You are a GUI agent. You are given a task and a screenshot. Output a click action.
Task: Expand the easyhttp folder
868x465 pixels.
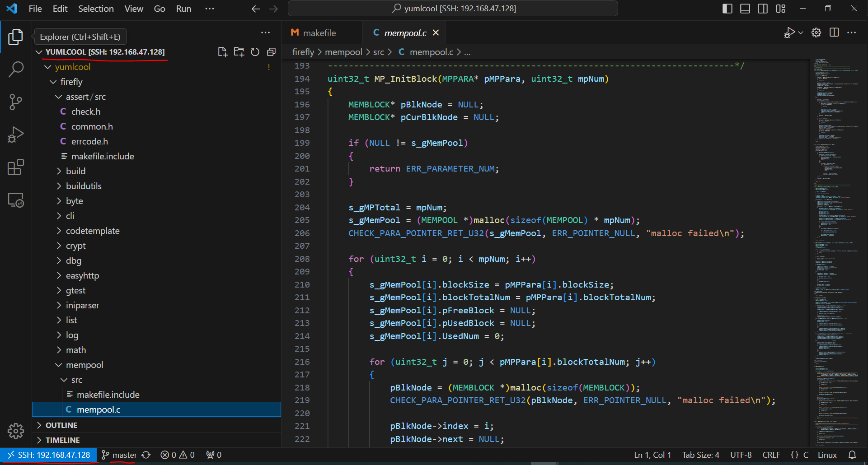82,275
